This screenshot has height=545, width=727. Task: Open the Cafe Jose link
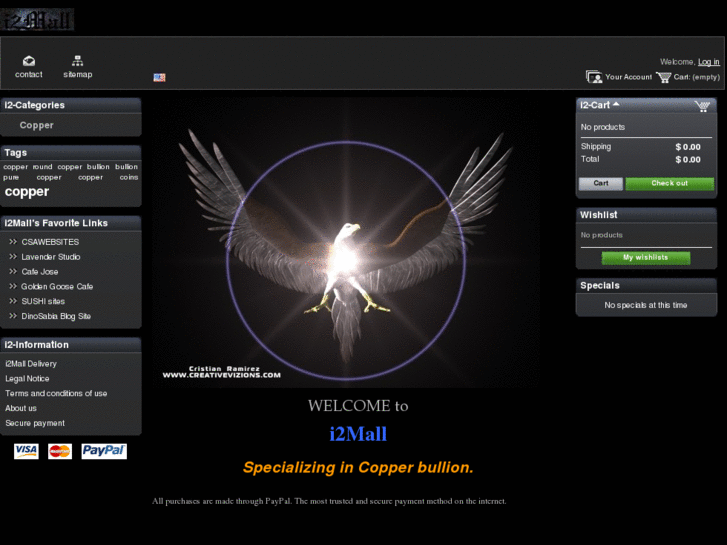pos(40,272)
